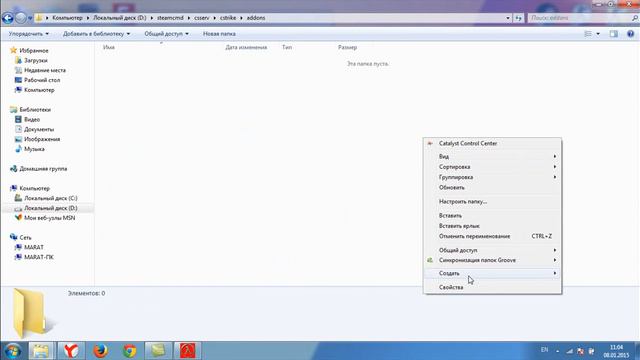Open Свойства from the context menu
This screenshot has width=640, height=360.
(x=492, y=287)
